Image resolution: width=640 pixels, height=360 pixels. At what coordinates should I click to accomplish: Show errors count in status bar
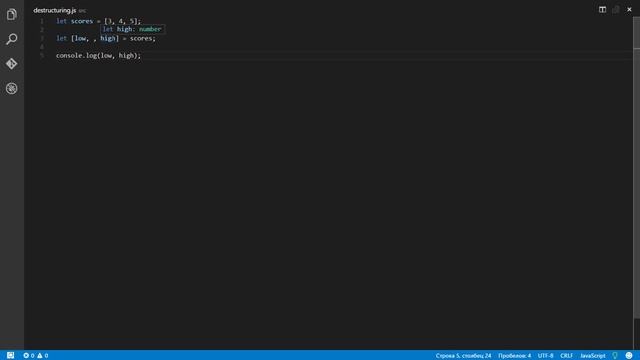pyautogui.click(x=29, y=356)
